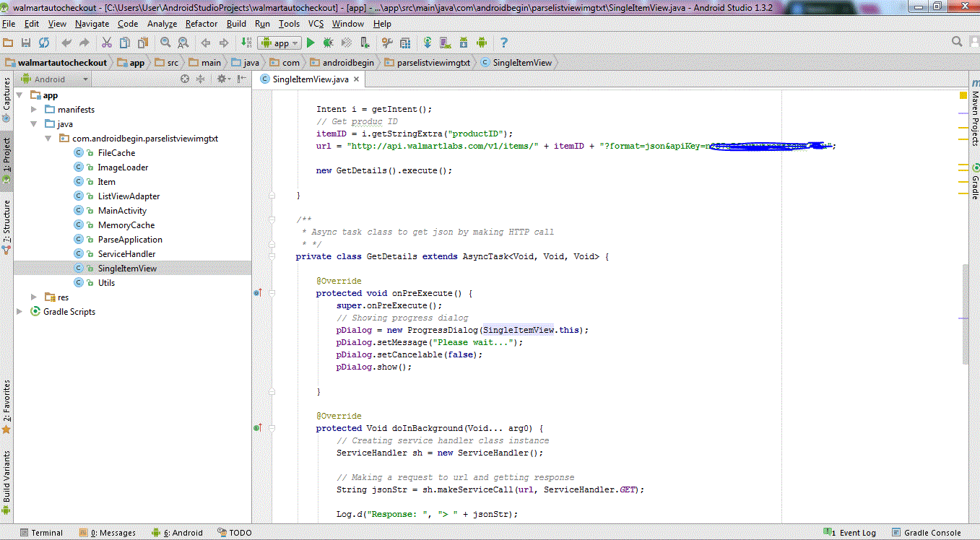Start debugging with the bug icon
Viewport: 980px width, 540px height.
click(328, 43)
